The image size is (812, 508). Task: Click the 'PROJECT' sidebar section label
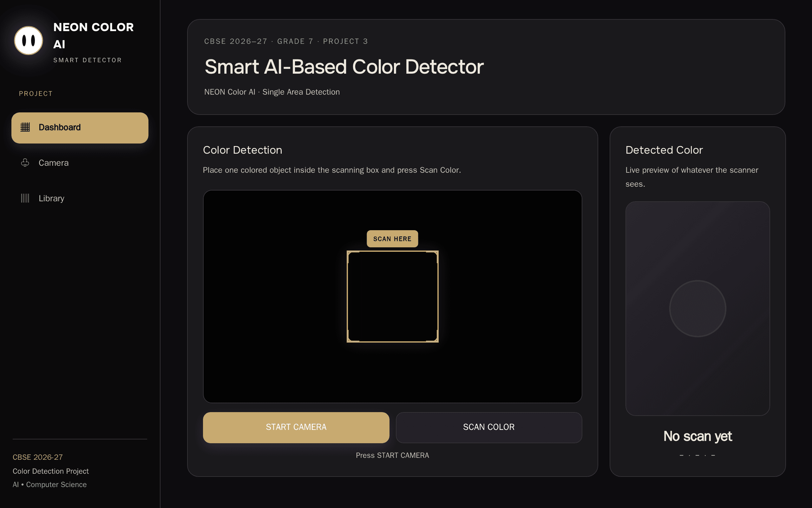36,94
